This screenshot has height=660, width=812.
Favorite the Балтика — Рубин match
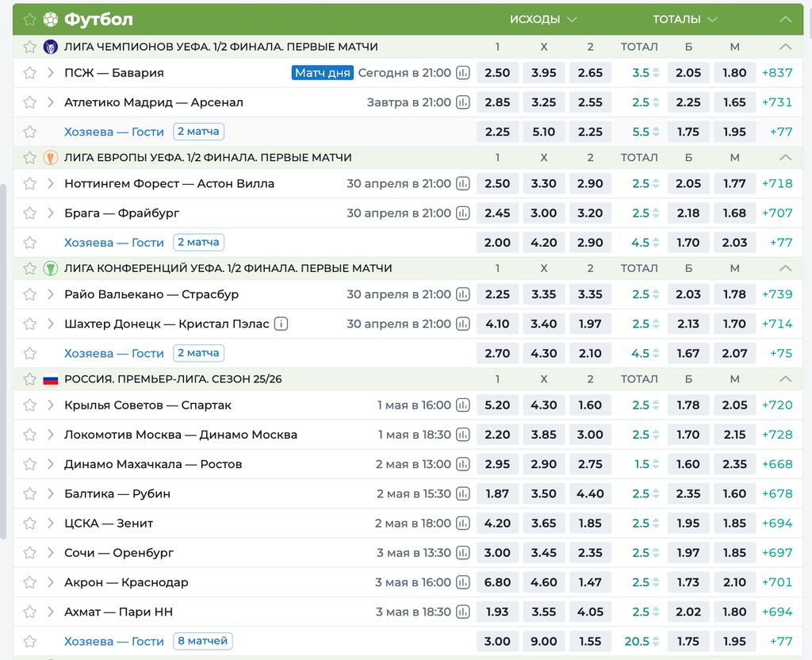click(29, 494)
